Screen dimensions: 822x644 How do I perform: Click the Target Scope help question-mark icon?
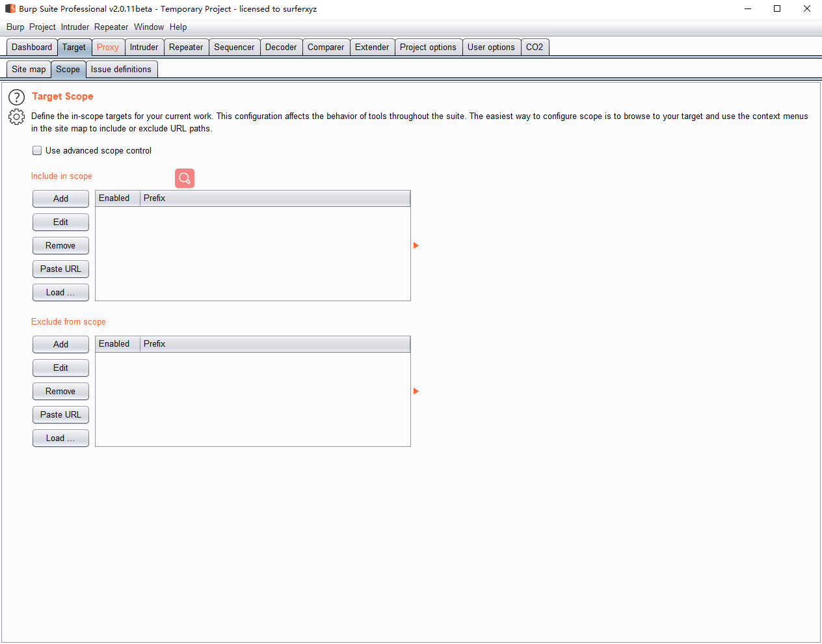click(x=16, y=98)
